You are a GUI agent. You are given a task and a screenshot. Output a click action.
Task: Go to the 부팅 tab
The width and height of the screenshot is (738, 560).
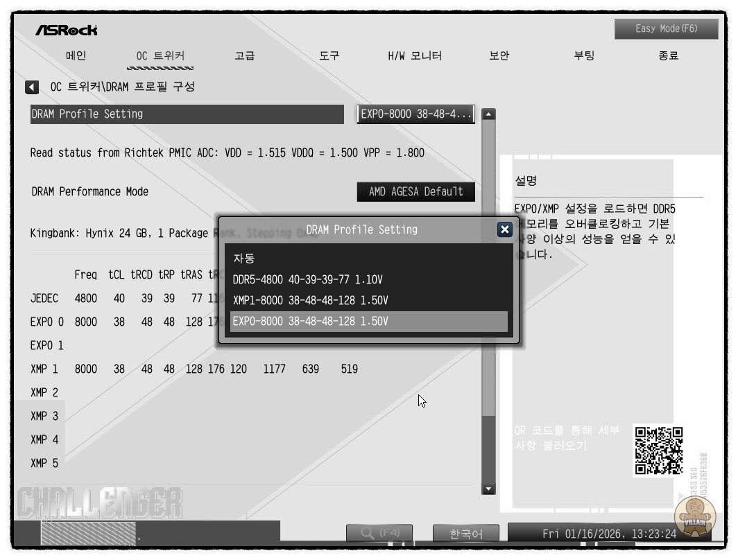(x=584, y=56)
